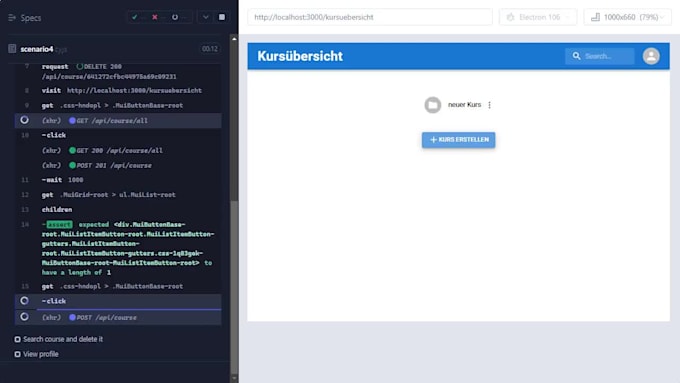Click the spinner beside running click command

coord(25,301)
